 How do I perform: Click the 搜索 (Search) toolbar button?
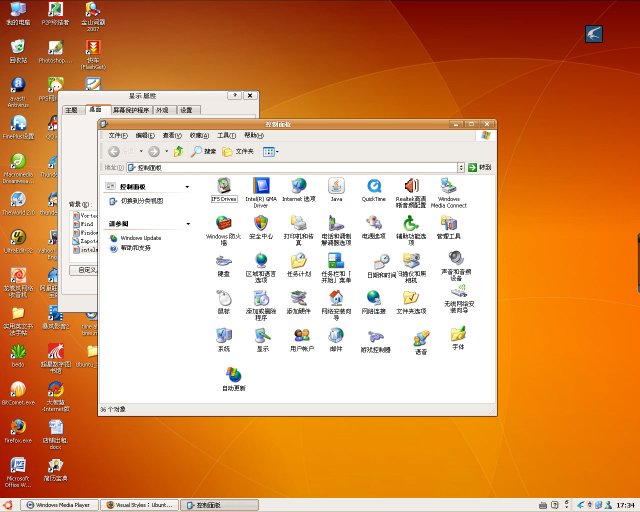(203, 151)
